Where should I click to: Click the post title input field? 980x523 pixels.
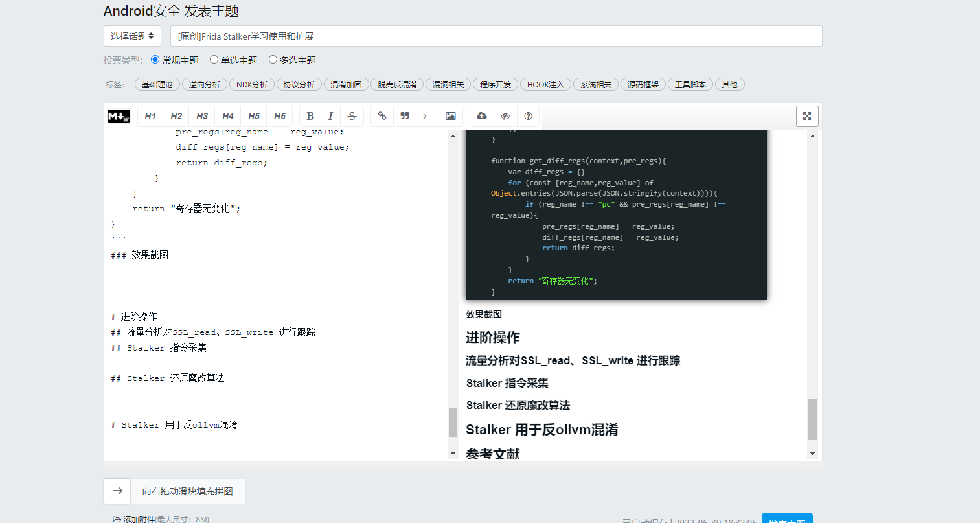point(496,36)
